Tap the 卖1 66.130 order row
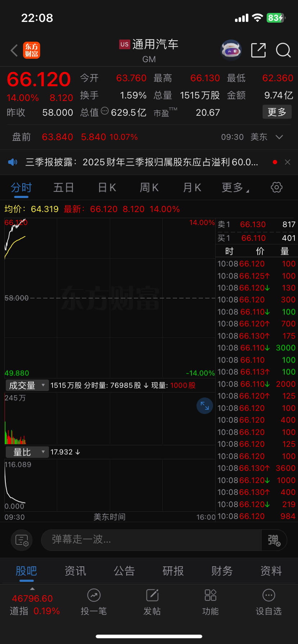Image resolution: width=298 pixels, height=644 pixels. [x=256, y=224]
